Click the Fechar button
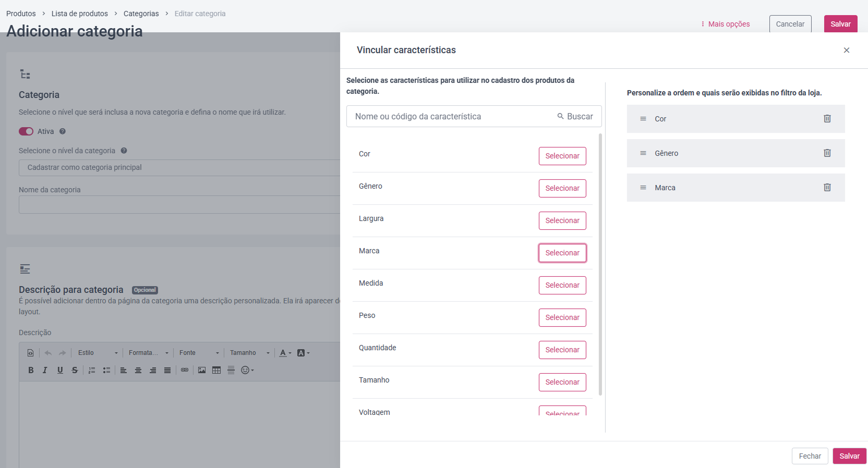Image resolution: width=868 pixels, height=468 pixels. coord(810,456)
